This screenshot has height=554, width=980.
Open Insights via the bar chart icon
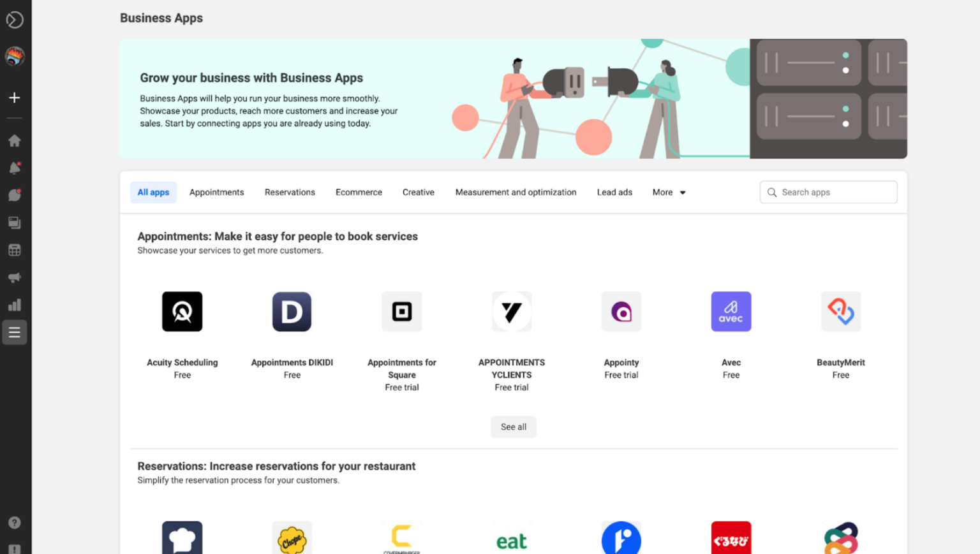click(14, 305)
